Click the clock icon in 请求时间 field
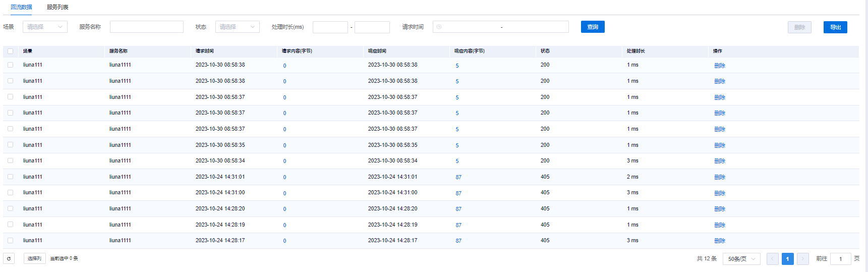Screen dimensions: 868x272 coord(439,27)
